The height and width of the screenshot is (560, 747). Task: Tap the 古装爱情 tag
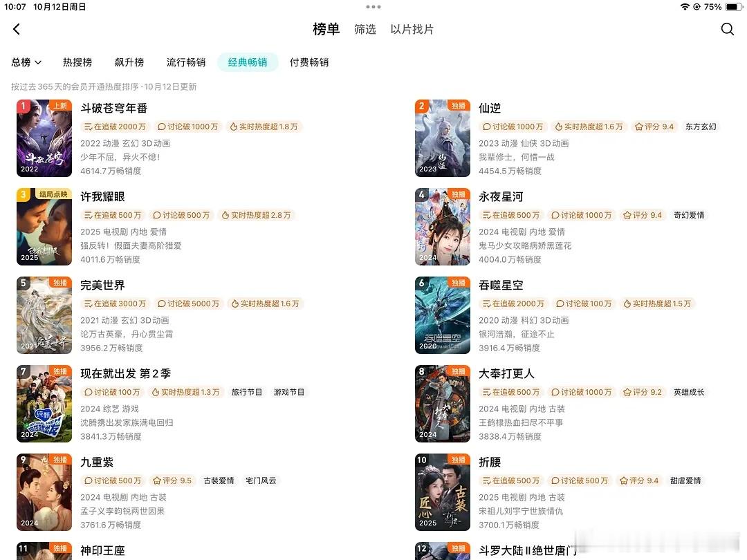pos(219,481)
